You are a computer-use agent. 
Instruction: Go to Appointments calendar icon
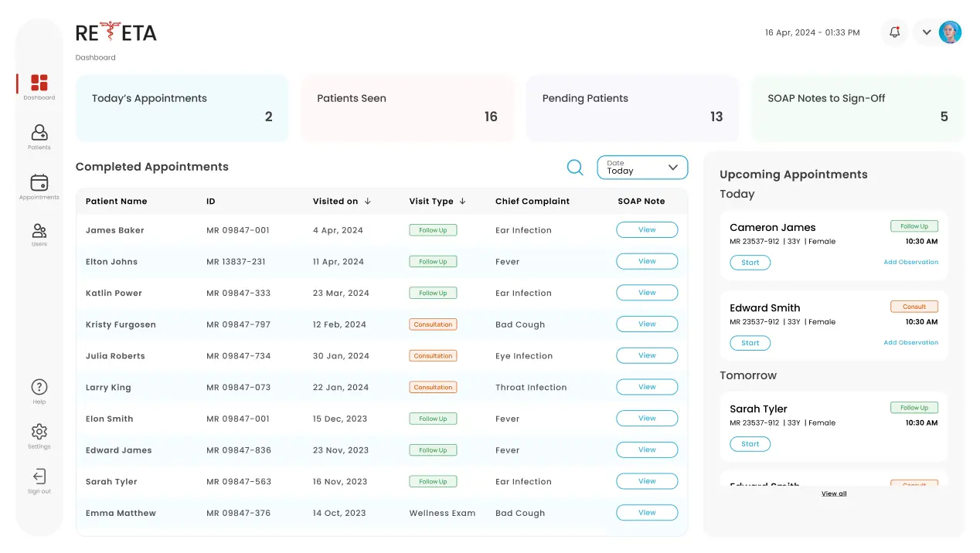[x=39, y=183]
